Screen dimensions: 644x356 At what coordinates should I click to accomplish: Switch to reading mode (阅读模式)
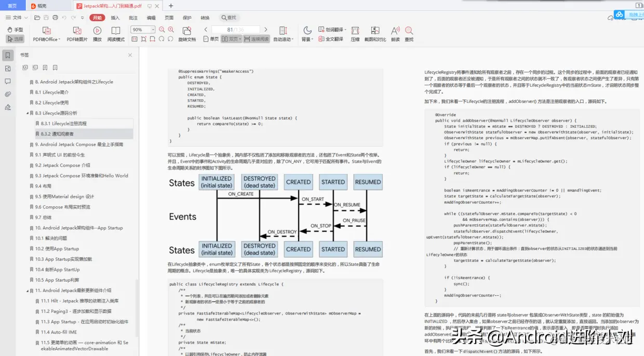(x=116, y=33)
